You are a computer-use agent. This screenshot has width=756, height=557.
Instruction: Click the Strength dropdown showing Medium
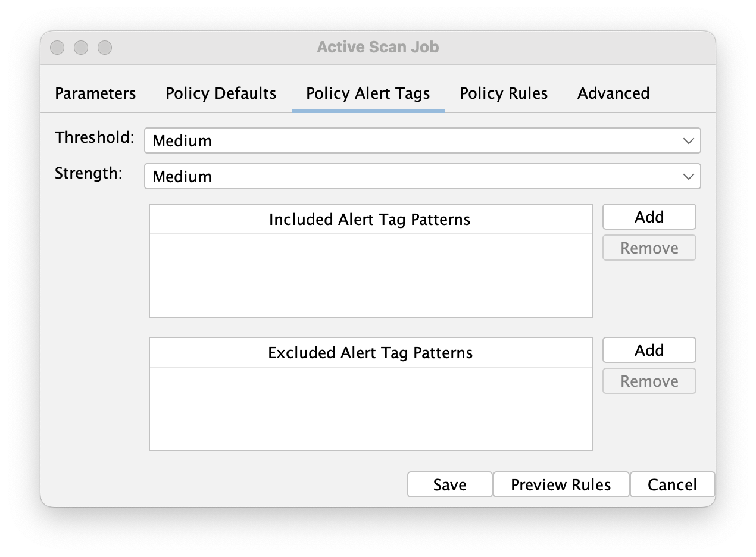pos(423,176)
